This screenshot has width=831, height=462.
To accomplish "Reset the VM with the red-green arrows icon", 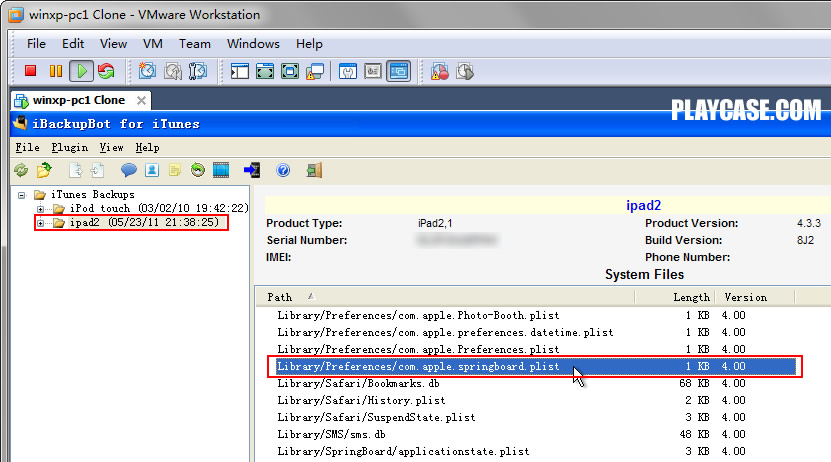I will 106,71.
